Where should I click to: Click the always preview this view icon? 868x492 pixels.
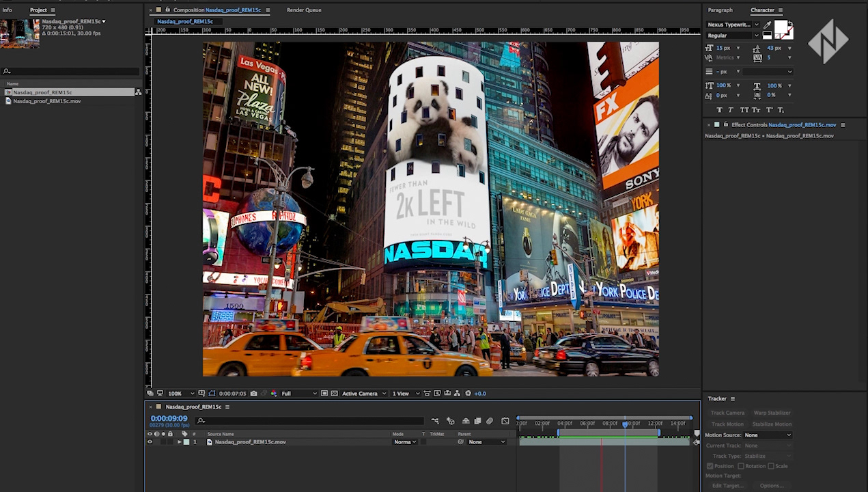[150, 394]
